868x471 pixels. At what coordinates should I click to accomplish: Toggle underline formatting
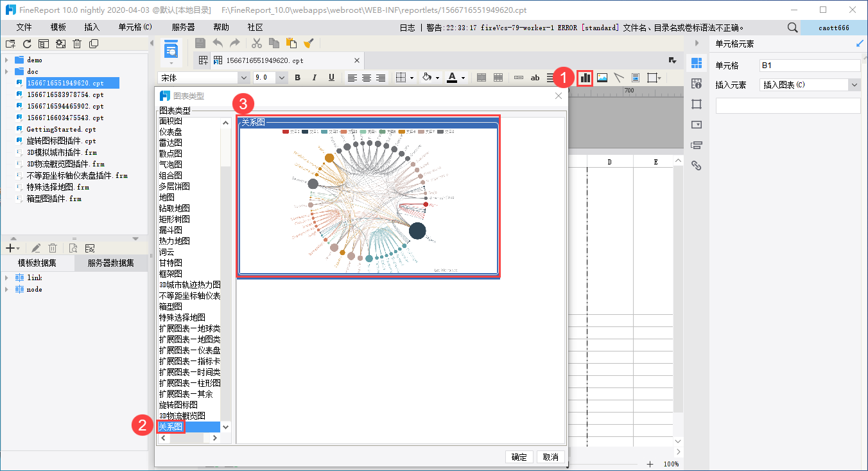coord(331,78)
